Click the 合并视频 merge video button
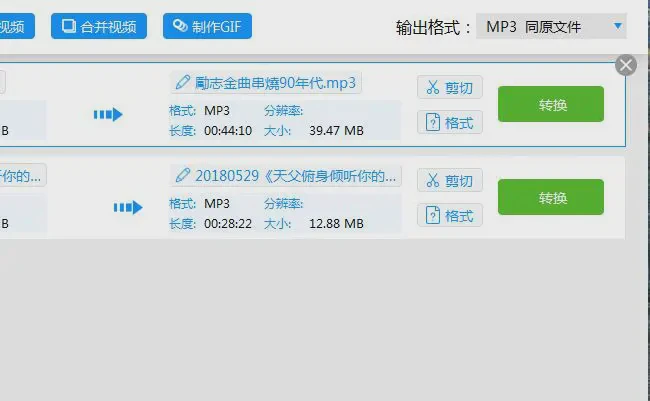Image resolution: width=650 pixels, height=401 pixels. tap(99, 26)
